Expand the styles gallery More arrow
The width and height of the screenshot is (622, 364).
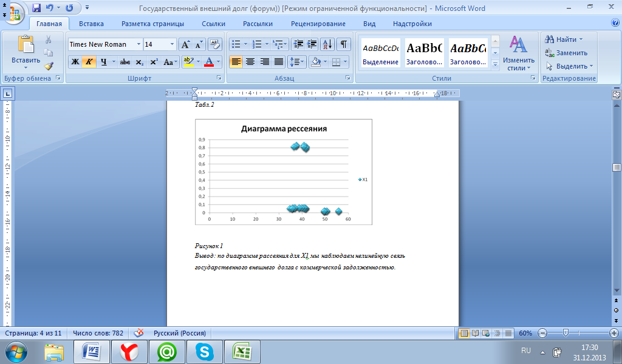(x=495, y=64)
